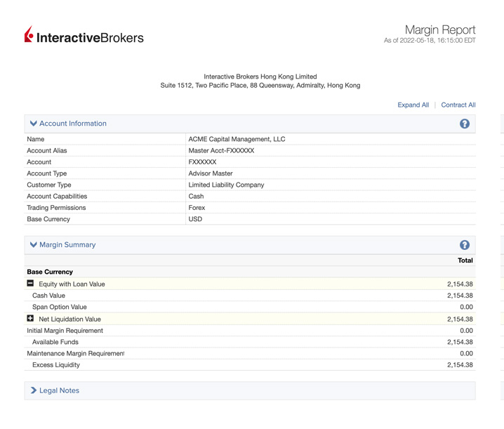Screen dimensions: 504x429
Task: Expand Net Liquidation Value plus icon
Action: coord(30,319)
